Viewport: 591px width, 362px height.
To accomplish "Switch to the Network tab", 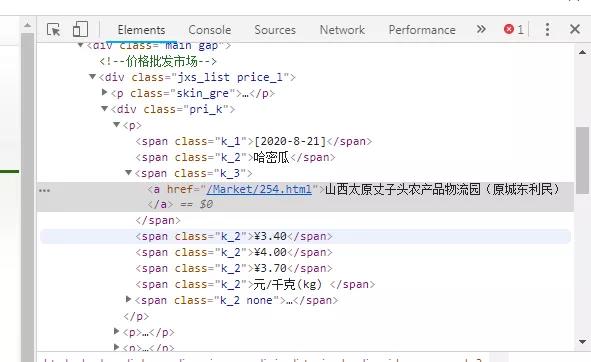I will 342,30.
